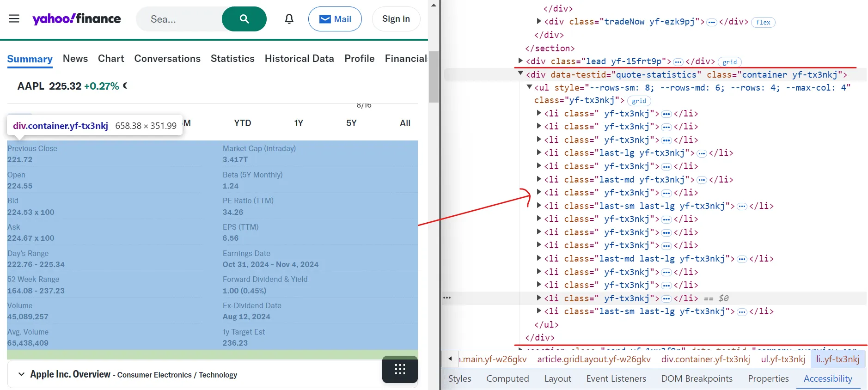868x390 pixels.
Task: Switch DevTools to the Styles tab
Action: [460, 378]
